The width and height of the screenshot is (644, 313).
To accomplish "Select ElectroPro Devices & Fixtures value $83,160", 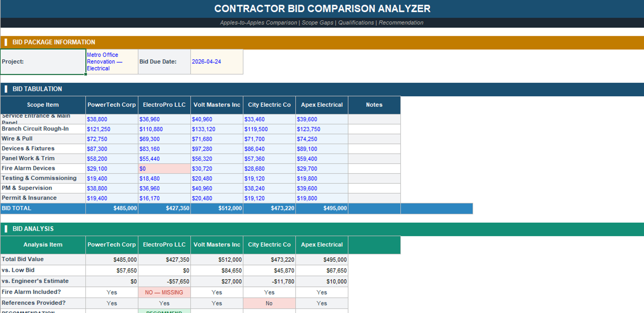I will click(164, 149).
